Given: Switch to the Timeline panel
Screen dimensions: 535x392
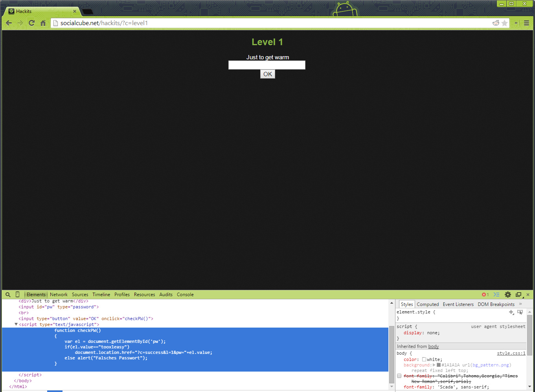Looking at the screenshot, I should (101, 295).
